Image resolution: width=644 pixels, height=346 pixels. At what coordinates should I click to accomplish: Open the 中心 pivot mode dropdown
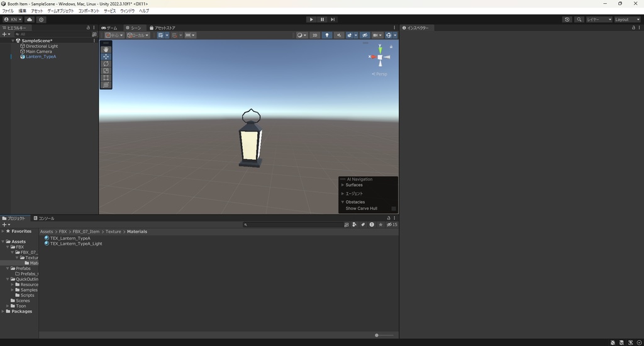pos(114,35)
